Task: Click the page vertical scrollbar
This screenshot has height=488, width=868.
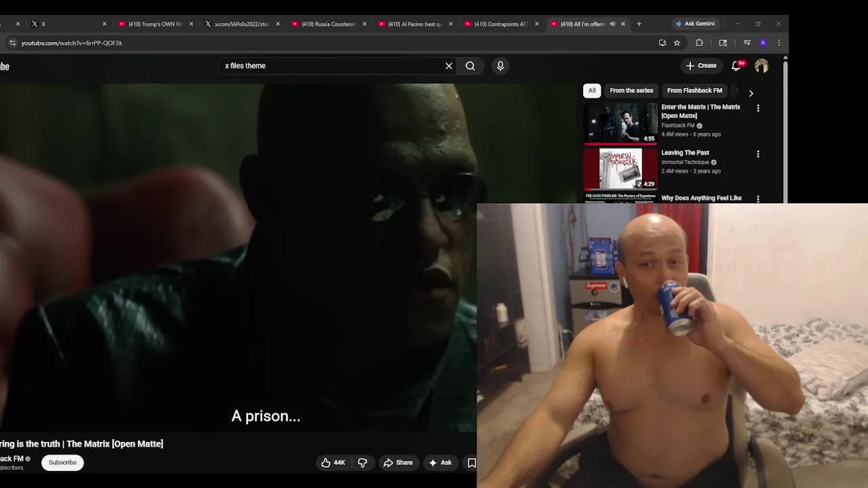Action: click(785, 129)
